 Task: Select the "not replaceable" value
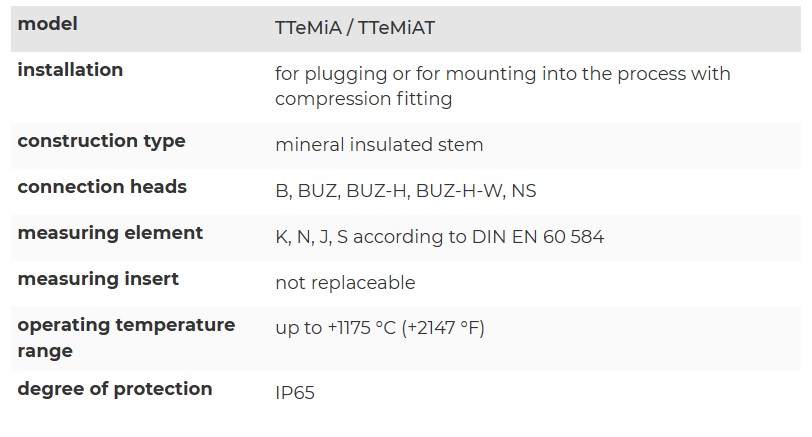[x=345, y=283]
